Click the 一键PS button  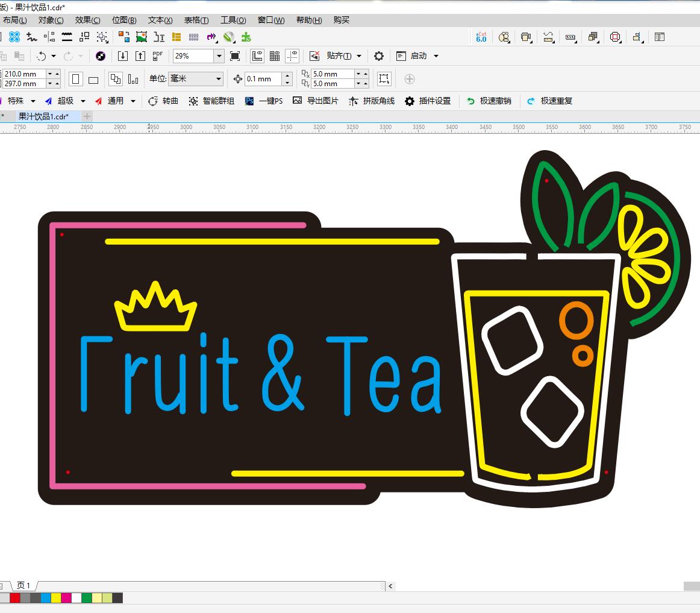coord(264,101)
